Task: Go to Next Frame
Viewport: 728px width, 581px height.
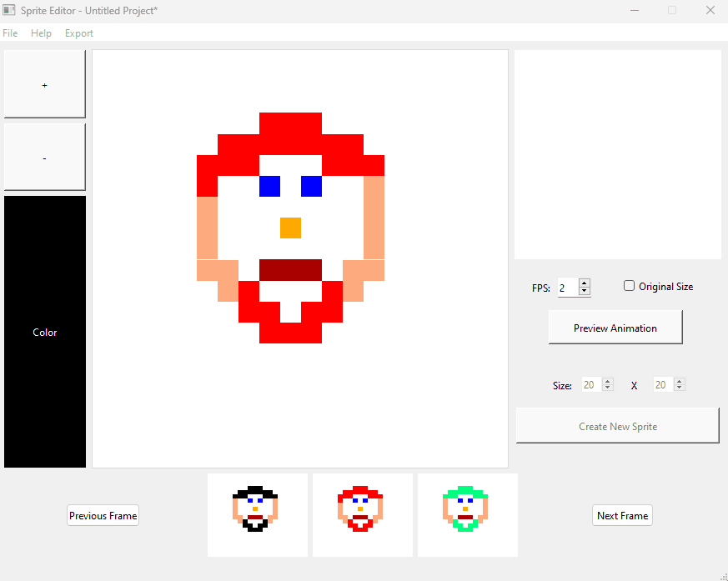Action: pos(622,516)
